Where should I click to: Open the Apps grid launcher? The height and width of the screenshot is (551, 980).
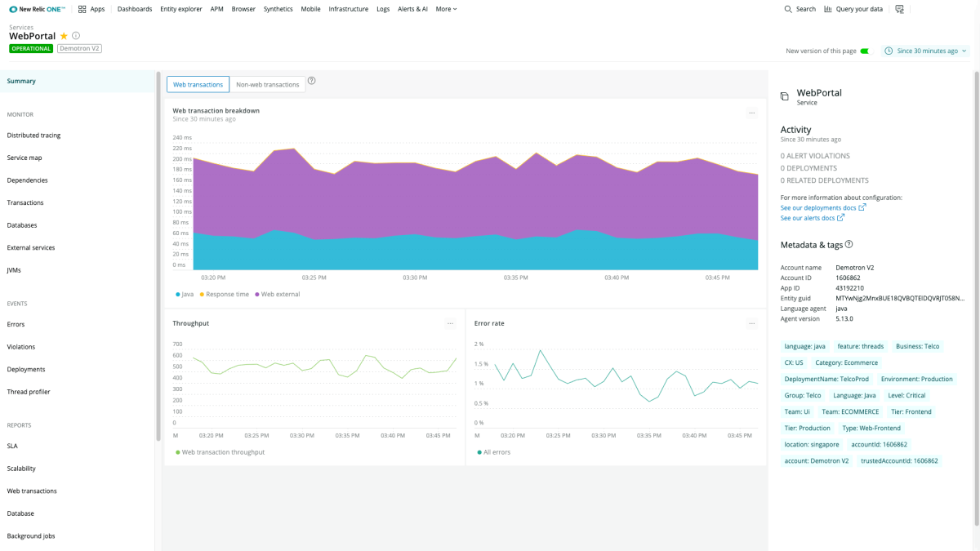tap(82, 9)
